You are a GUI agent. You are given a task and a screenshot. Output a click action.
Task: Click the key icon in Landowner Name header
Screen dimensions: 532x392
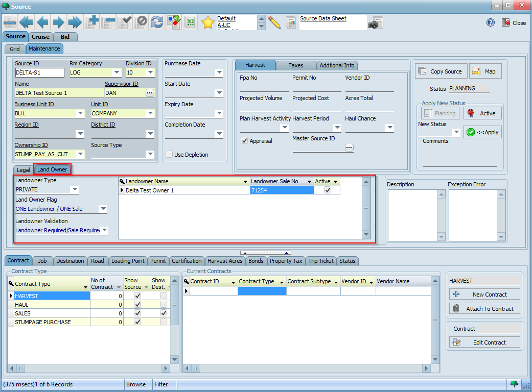point(122,181)
